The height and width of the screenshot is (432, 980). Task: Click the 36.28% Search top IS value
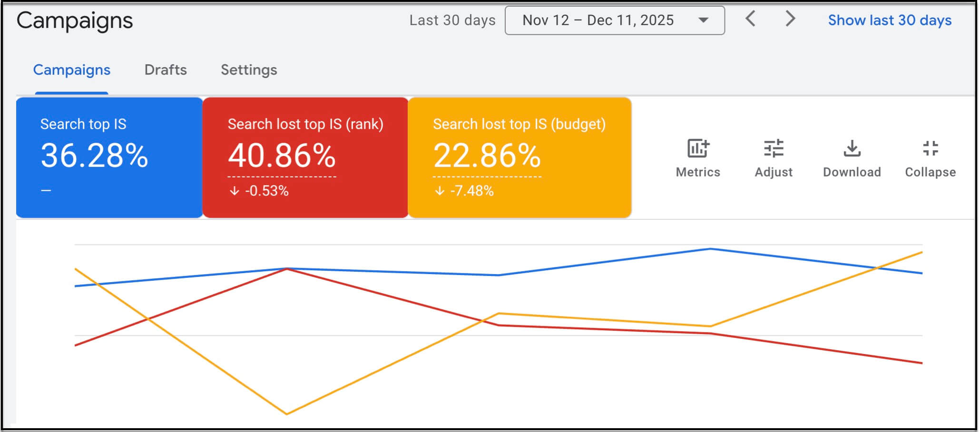(x=94, y=156)
